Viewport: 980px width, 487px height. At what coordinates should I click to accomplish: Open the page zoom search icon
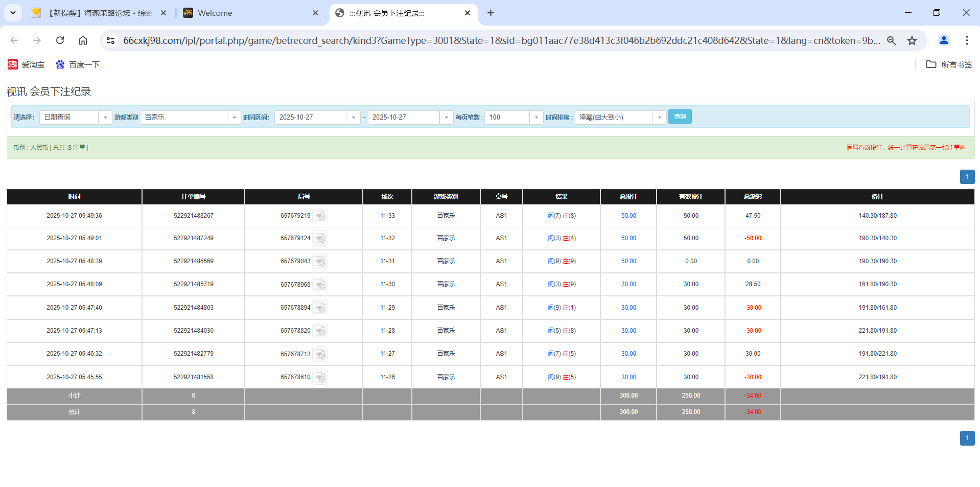(x=891, y=40)
